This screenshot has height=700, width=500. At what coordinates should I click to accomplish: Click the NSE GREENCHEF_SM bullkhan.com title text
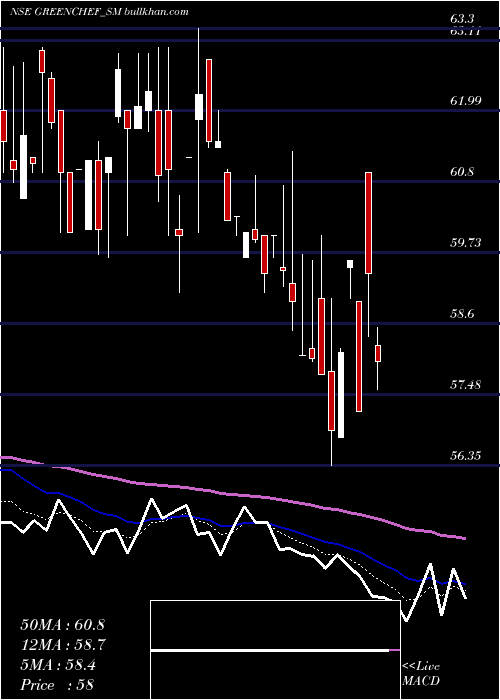[x=99, y=12]
